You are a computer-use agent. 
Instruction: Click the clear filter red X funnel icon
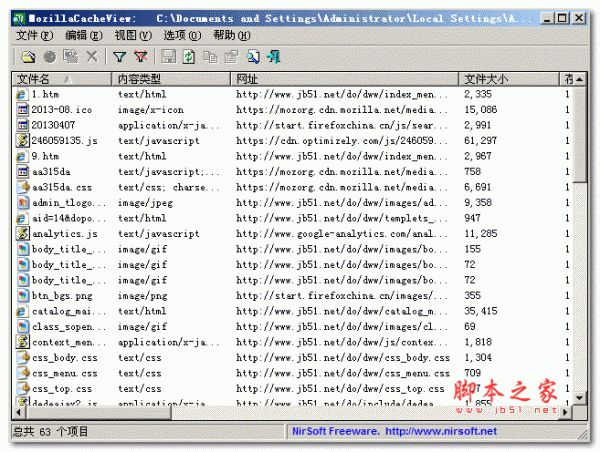pyautogui.click(x=141, y=57)
